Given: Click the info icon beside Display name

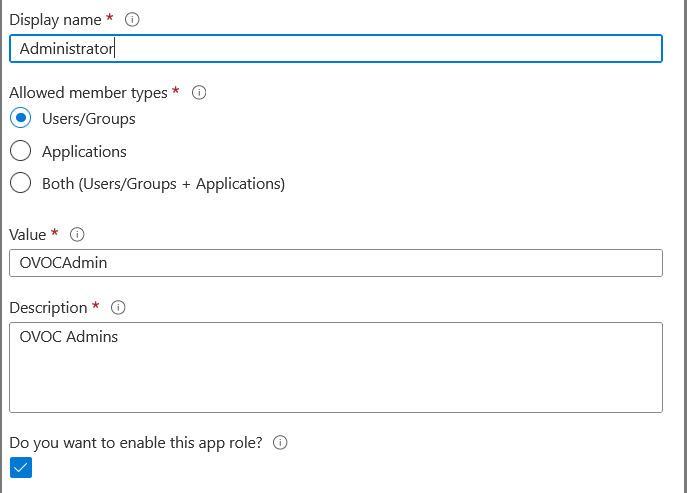Looking at the screenshot, I should coord(133,19).
